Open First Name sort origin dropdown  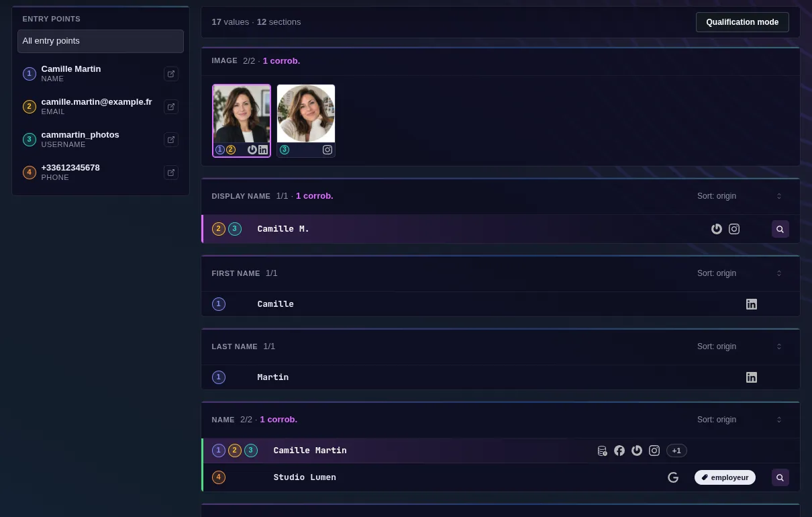coord(740,273)
